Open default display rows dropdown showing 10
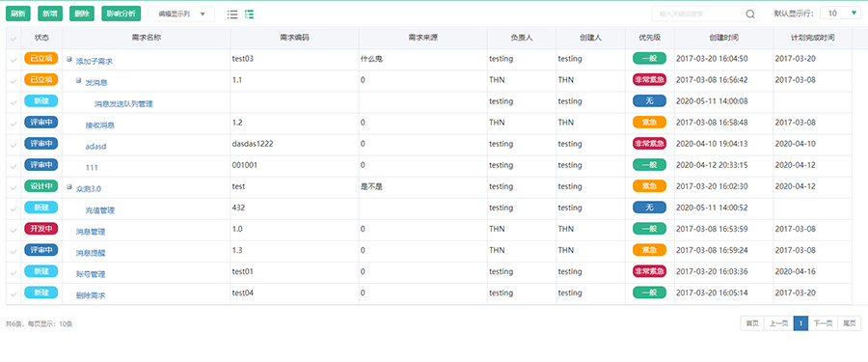This screenshot has width=868, height=362. coord(840,14)
